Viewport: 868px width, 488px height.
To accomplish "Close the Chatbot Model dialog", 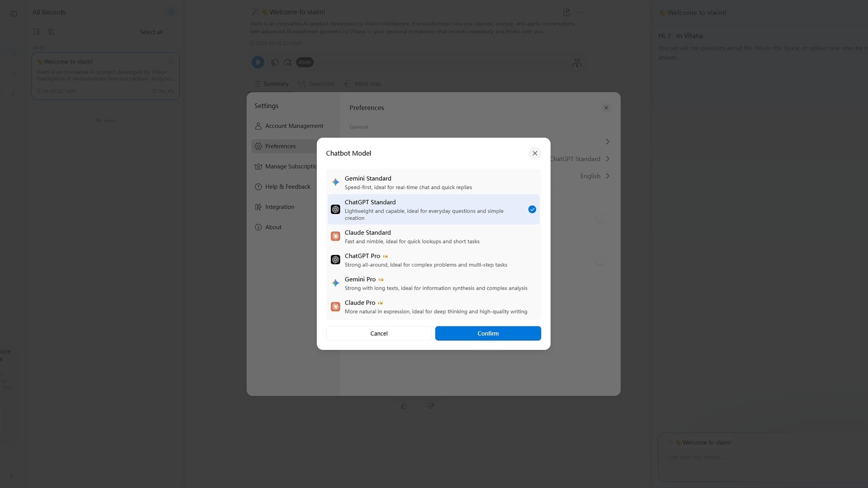I will (535, 153).
